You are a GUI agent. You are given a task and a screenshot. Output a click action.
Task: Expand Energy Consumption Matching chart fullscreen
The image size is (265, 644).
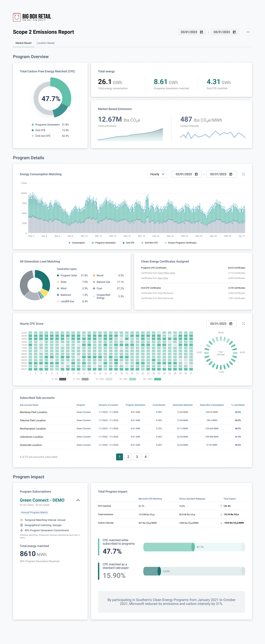coord(243,174)
